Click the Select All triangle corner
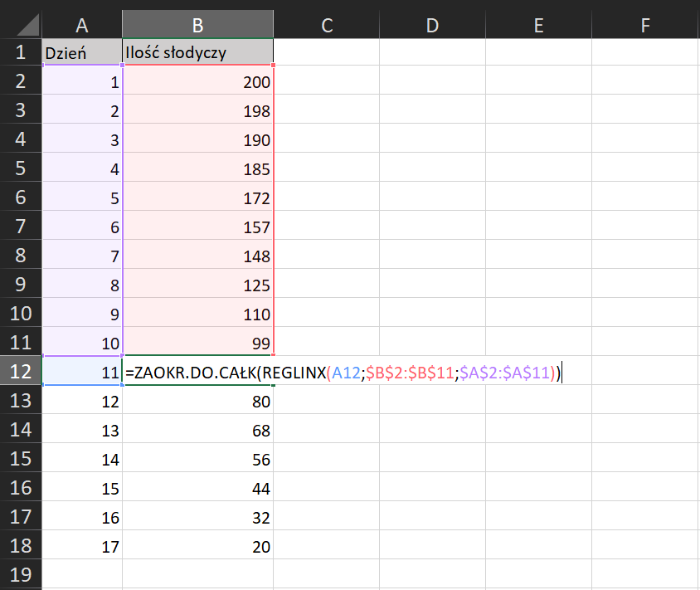Screen dimensions: 700x590 click(x=19, y=25)
